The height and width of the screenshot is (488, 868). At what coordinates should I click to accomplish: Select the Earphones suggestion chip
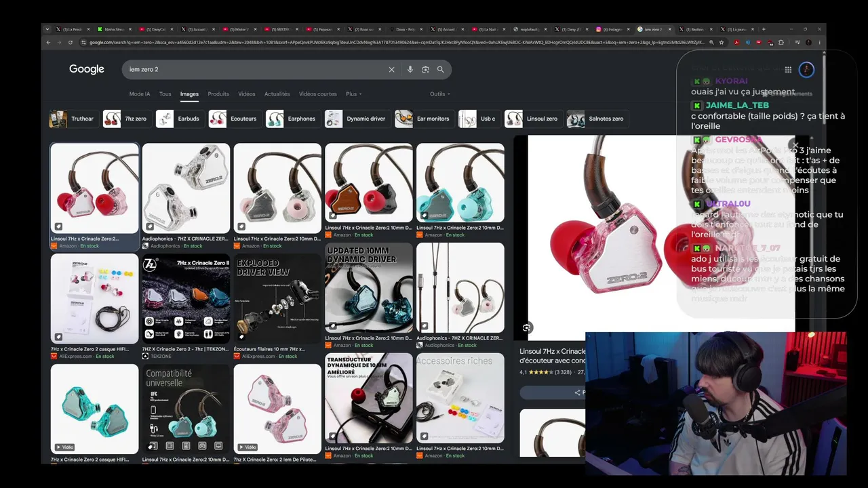292,119
